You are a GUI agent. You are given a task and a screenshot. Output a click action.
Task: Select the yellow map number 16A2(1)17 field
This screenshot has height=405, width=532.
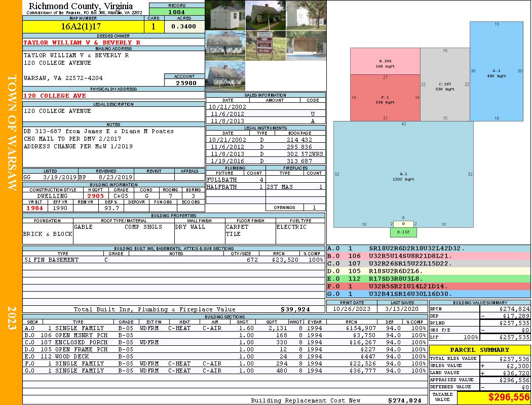click(83, 27)
